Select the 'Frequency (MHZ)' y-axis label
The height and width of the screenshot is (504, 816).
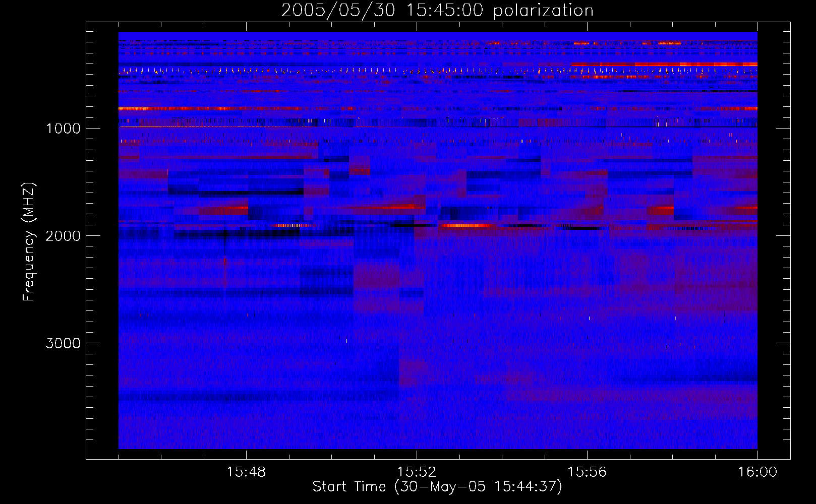[x=29, y=242]
